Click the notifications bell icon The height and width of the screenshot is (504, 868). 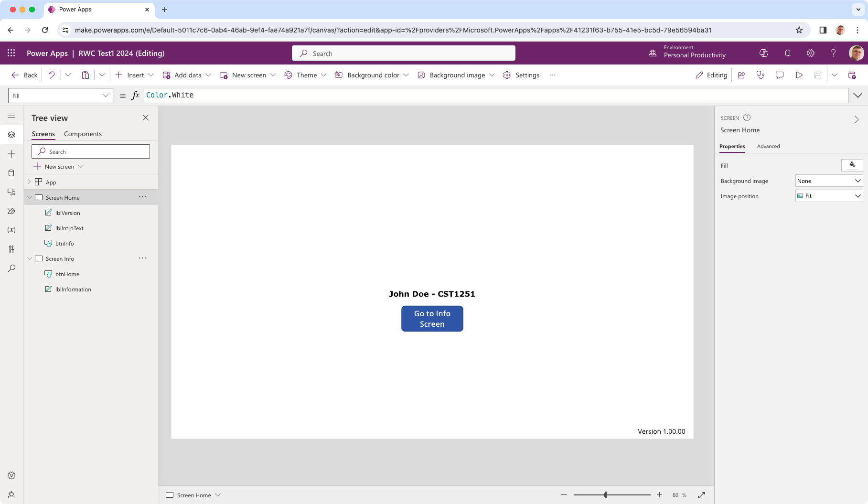tap(788, 54)
